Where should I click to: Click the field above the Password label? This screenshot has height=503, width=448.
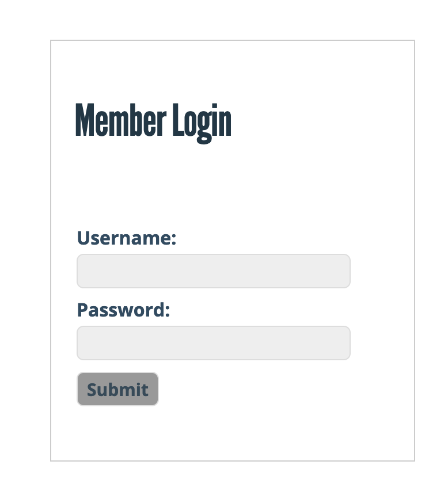pyautogui.click(x=213, y=271)
